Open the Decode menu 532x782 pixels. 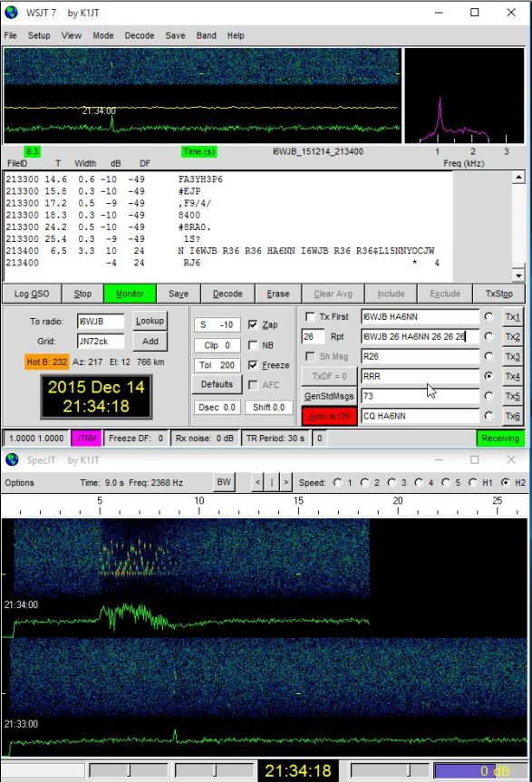click(139, 35)
